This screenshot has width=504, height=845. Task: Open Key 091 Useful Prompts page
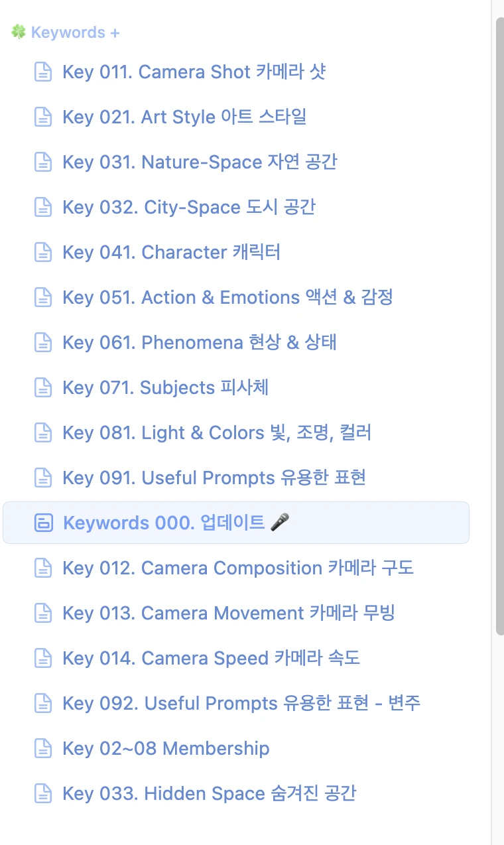tap(214, 478)
